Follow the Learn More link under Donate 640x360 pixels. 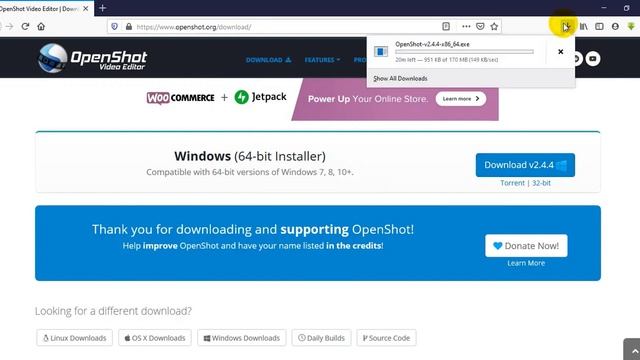pyautogui.click(x=526, y=263)
